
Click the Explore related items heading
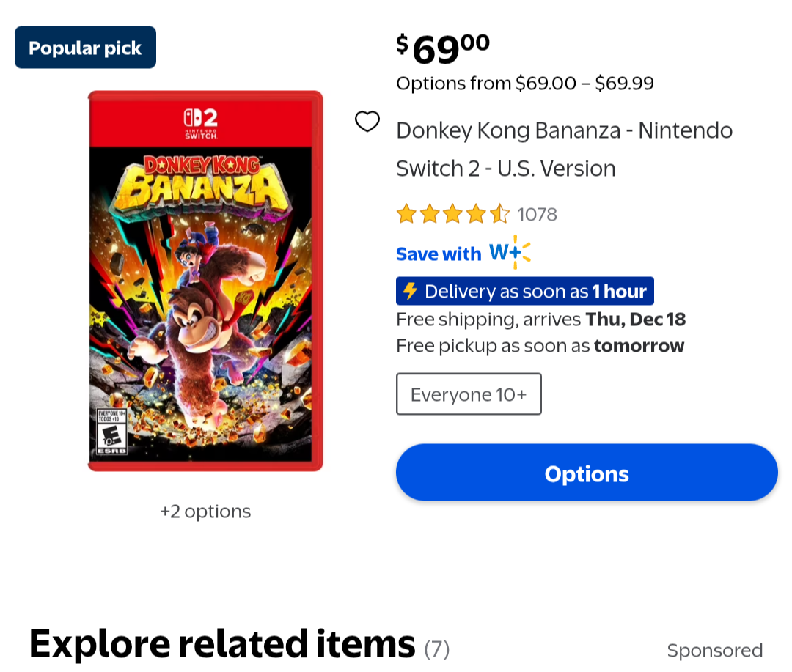tap(222, 643)
